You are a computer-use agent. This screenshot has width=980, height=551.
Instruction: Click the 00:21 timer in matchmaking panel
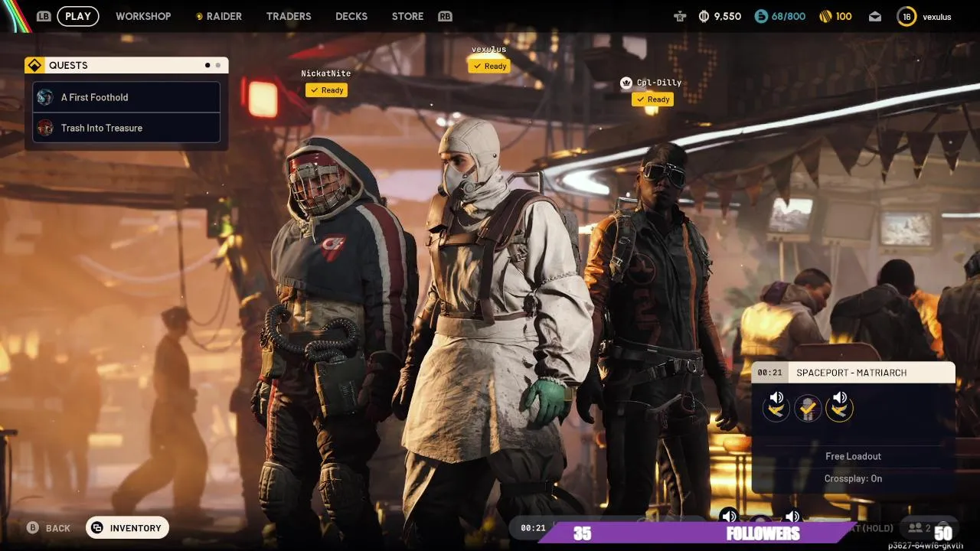[x=769, y=373]
